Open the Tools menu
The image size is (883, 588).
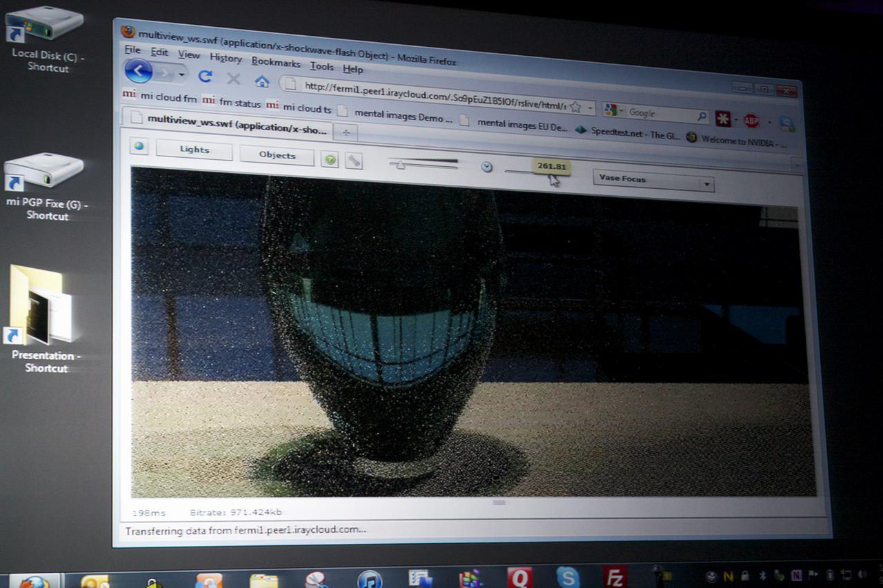coord(321,66)
